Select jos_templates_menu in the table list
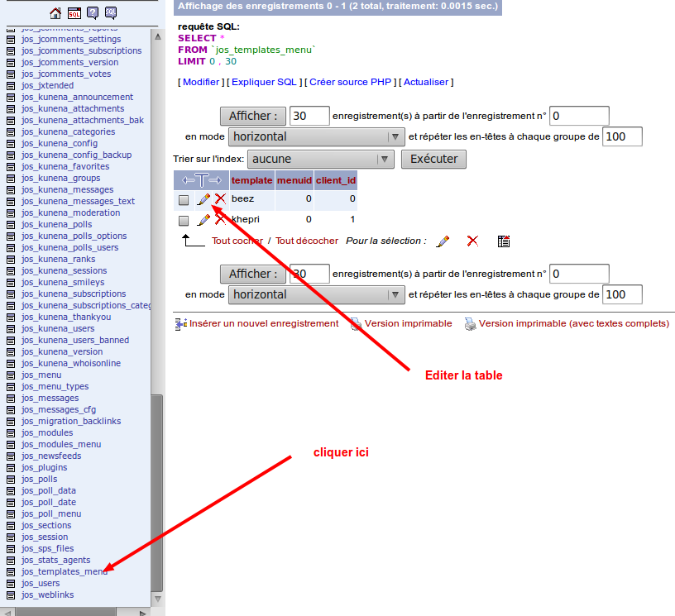675x616 pixels. click(x=65, y=571)
